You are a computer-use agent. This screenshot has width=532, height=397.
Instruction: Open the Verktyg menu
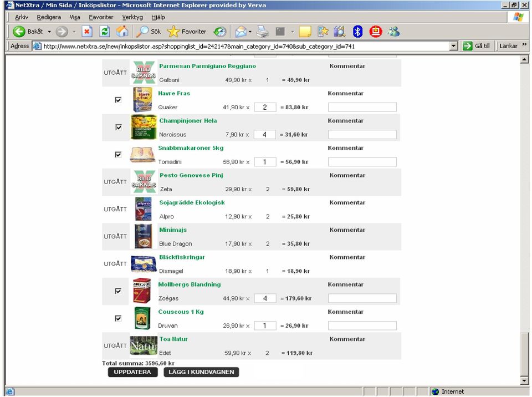[132, 17]
